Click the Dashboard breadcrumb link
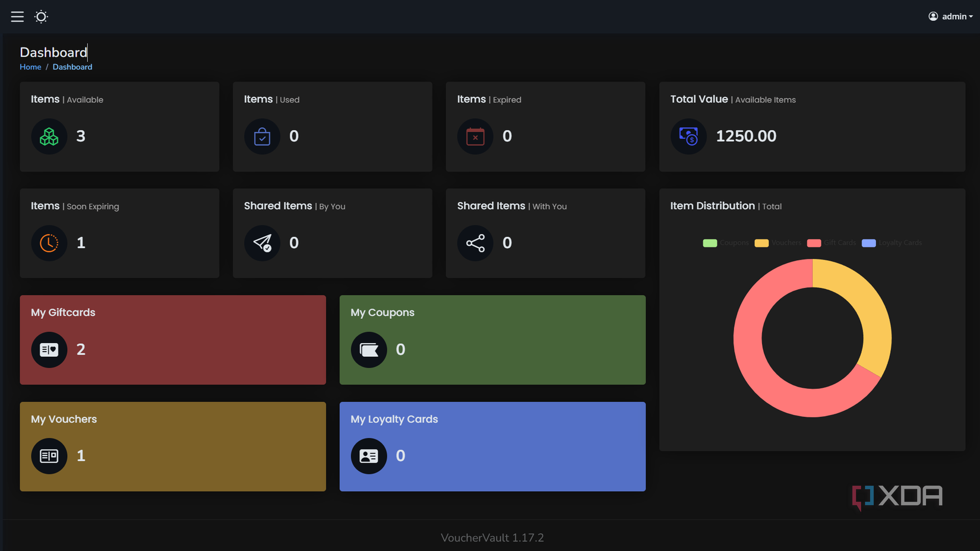Image resolution: width=980 pixels, height=551 pixels. [x=72, y=67]
